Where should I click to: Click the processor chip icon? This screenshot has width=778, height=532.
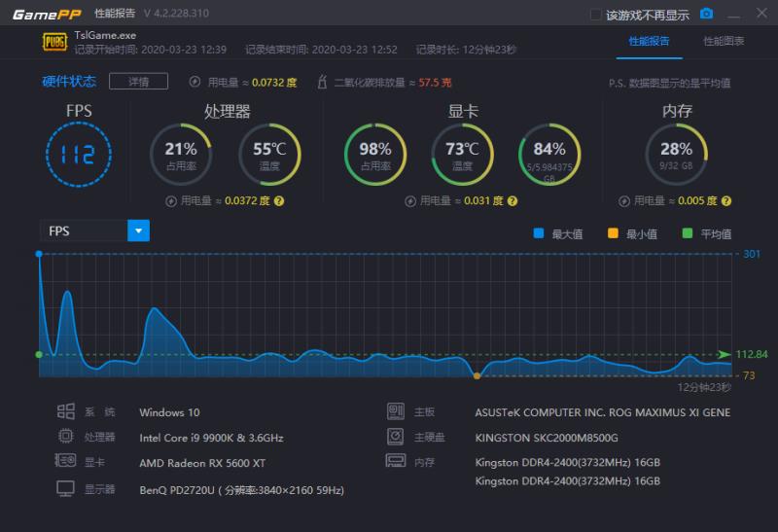pos(65,437)
